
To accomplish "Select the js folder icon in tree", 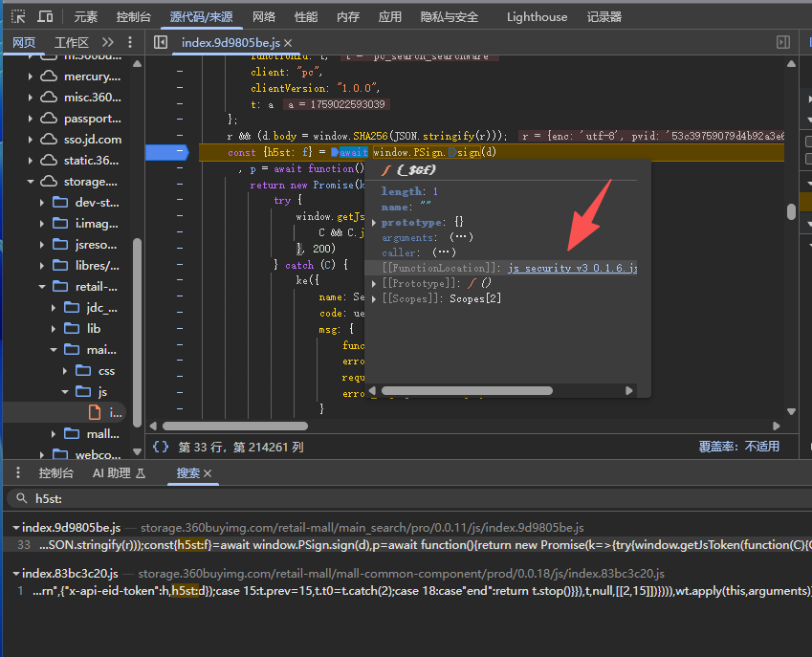I will click(83, 391).
